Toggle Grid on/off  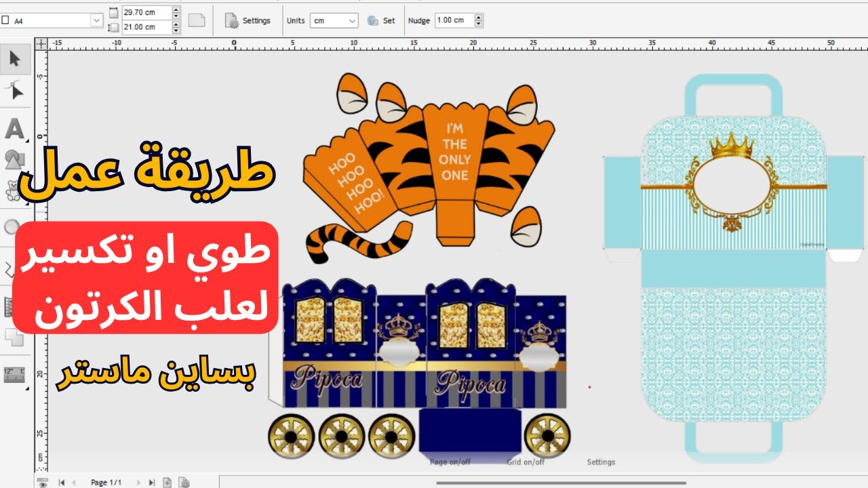coord(526,462)
